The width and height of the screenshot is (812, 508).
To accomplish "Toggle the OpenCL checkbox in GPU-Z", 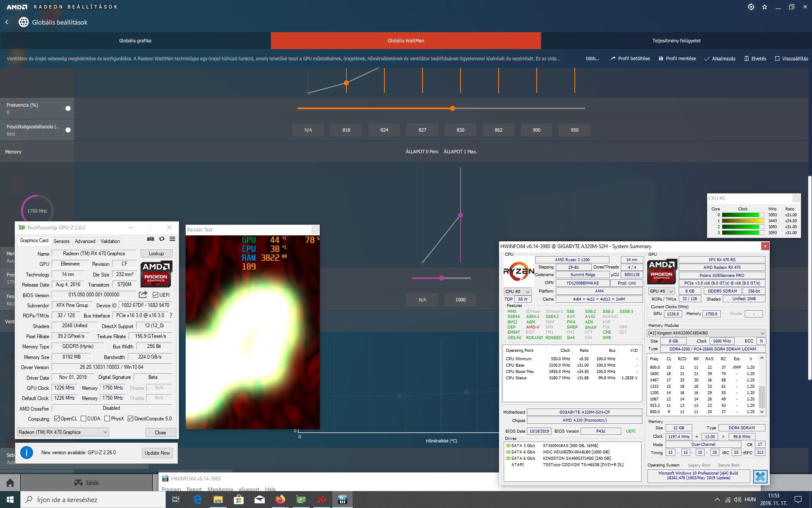I will point(57,419).
